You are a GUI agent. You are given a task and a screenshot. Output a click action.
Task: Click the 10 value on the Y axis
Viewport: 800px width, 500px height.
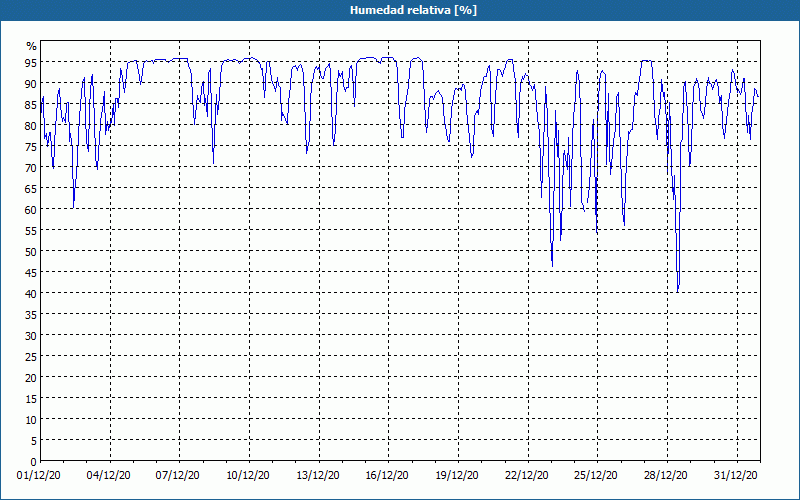(x=32, y=420)
